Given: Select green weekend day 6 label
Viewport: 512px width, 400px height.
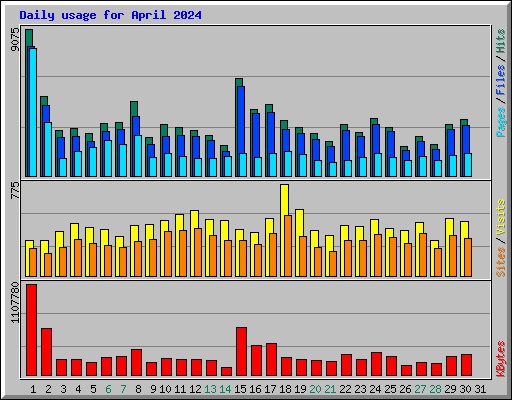Looking at the screenshot, I should coord(108,389).
